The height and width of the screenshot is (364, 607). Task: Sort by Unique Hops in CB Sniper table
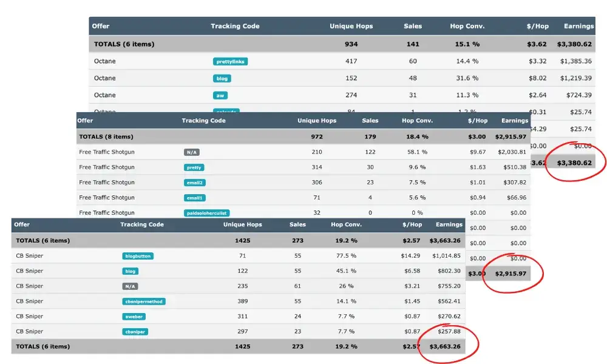pos(242,224)
